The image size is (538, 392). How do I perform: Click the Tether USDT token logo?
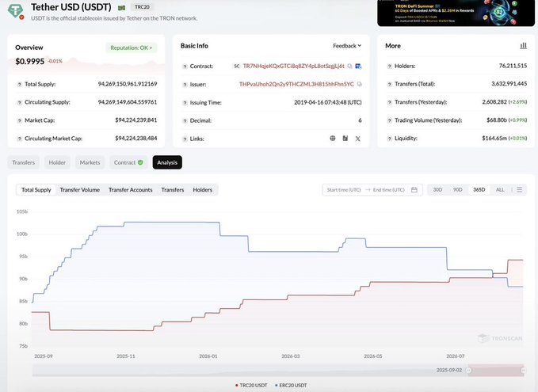[15, 10]
